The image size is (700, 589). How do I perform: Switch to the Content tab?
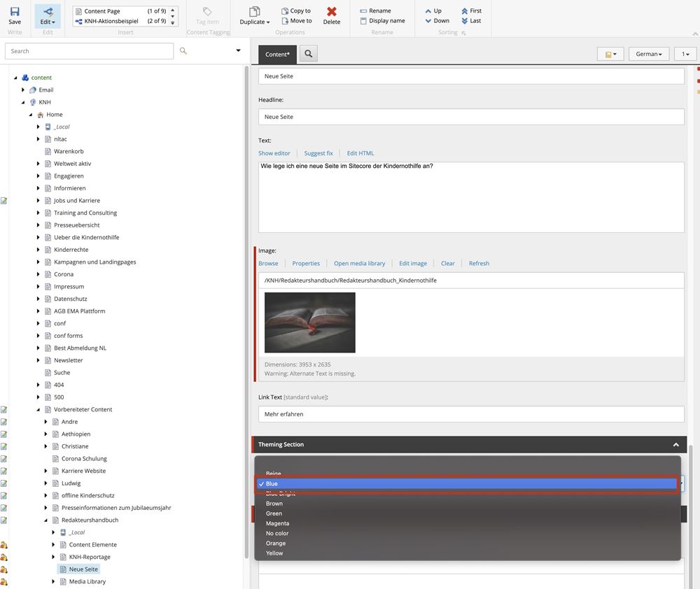(277, 54)
